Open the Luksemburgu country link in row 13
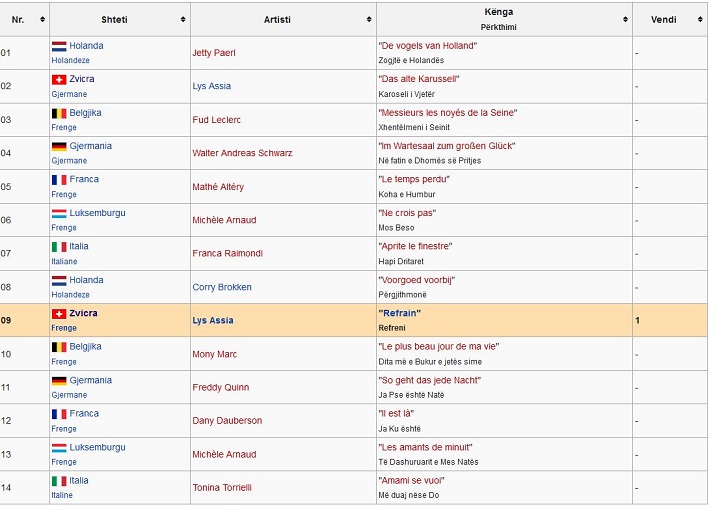 point(97,447)
